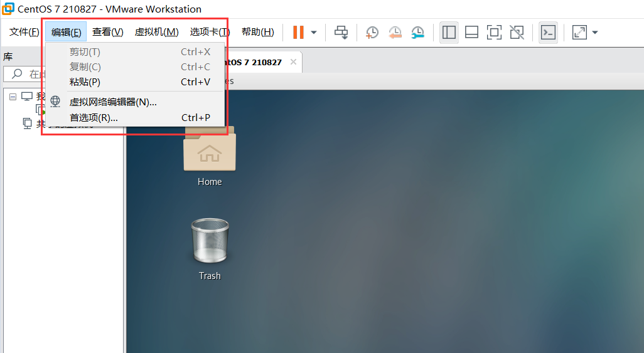Pause the virtual machine with orange button
This screenshot has height=353, width=644.
coord(298,33)
